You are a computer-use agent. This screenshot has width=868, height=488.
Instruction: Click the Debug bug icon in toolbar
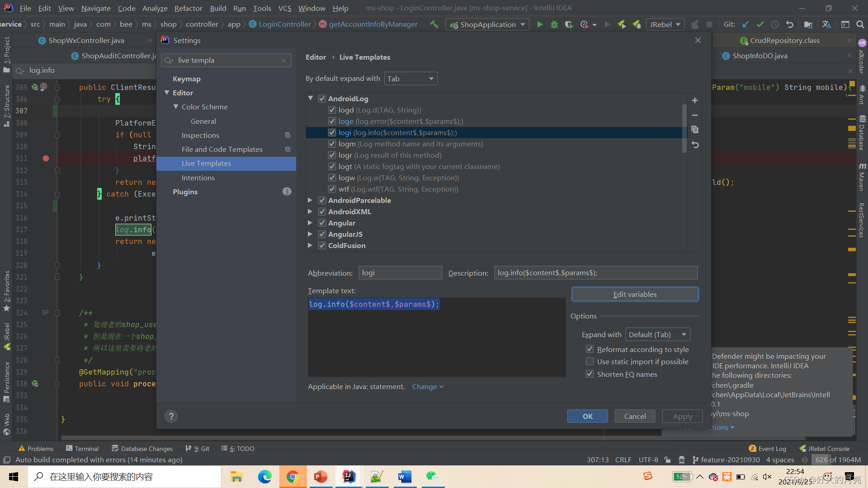[x=554, y=24]
